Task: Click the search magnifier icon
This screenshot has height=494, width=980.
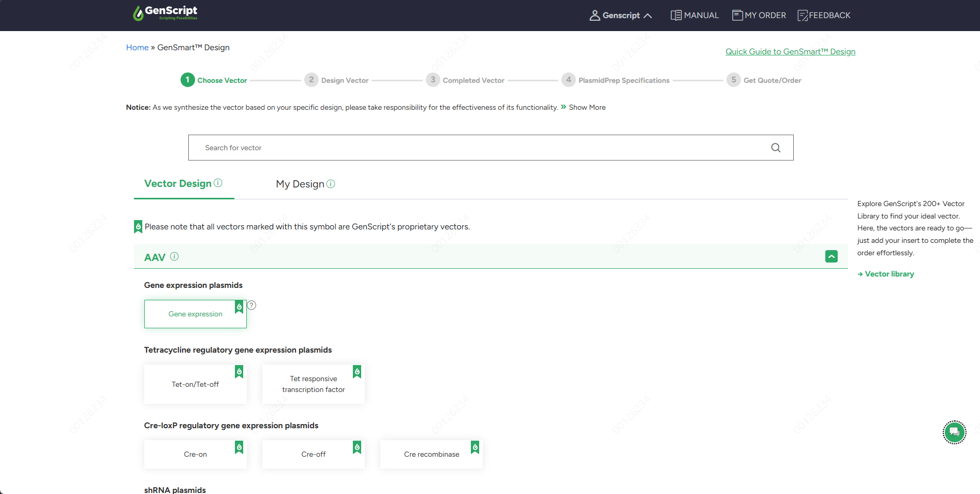Action: coord(776,148)
